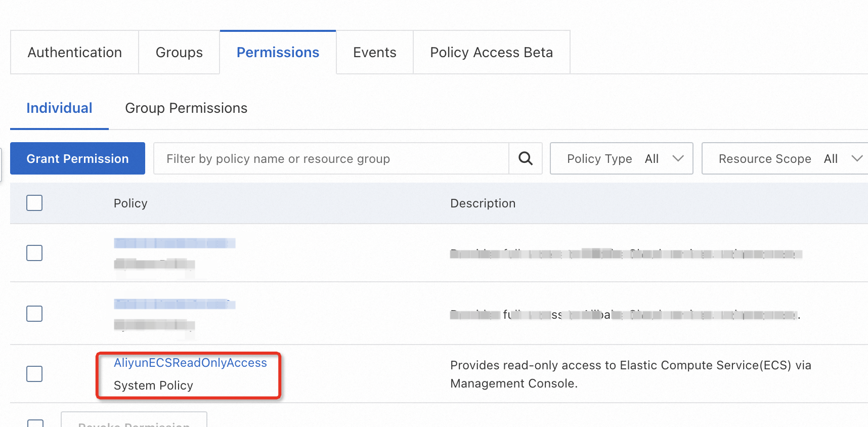Image resolution: width=868 pixels, height=427 pixels.
Task: Tick the second policy row checkbox
Action: click(34, 314)
